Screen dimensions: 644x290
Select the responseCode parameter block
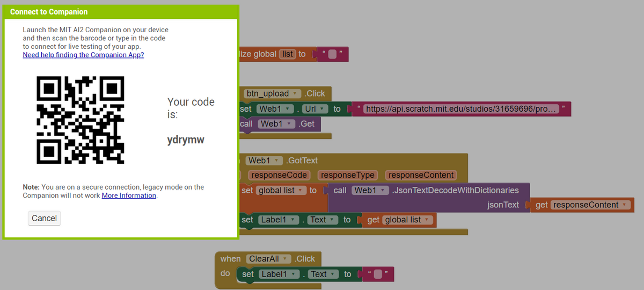click(279, 175)
